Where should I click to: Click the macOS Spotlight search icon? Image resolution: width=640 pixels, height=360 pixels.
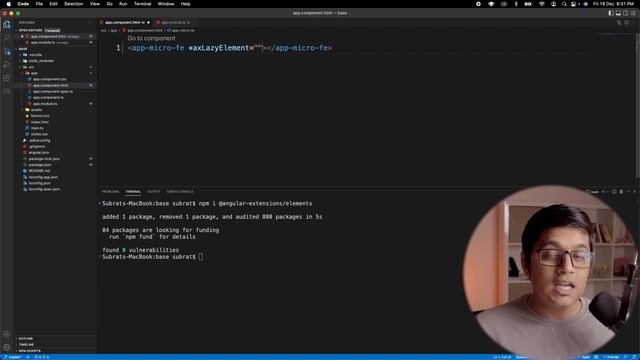pos(564,4)
